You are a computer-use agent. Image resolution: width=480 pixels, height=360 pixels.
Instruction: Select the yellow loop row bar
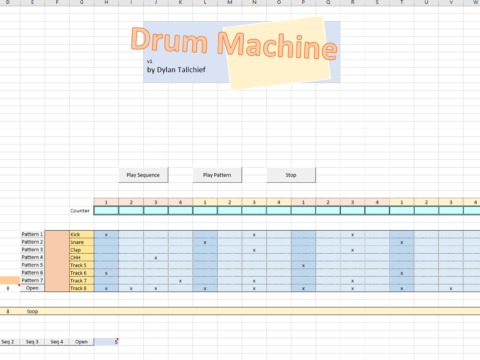[x=240, y=311]
